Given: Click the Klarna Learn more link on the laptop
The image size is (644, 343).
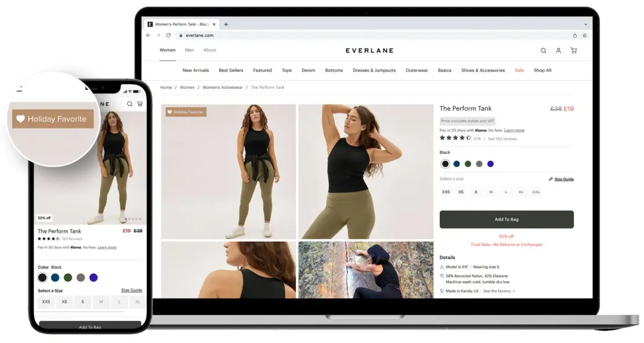Looking at the screenshot, I should (x=514, y=130).
